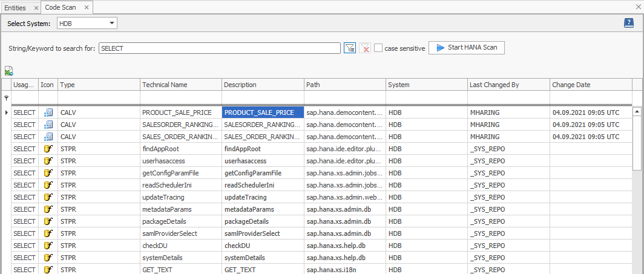Image resolution: width=644 pixels, height=274 pixels.
Task: Click the clear filter red X icon
Action: click(364, 48)
